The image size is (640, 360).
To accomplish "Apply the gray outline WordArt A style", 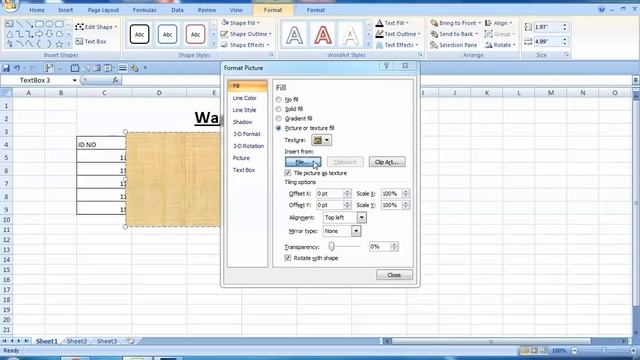I will coord(294,35).
